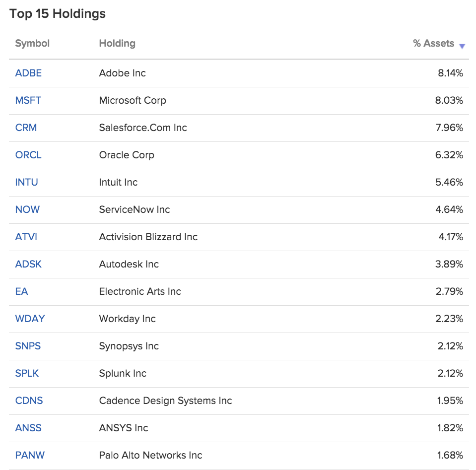The width and height of the screenshot is (476, 470).
Task: Click the % Assets sort arrow icon
Action: pyautogui.click(x=462, y=47)
